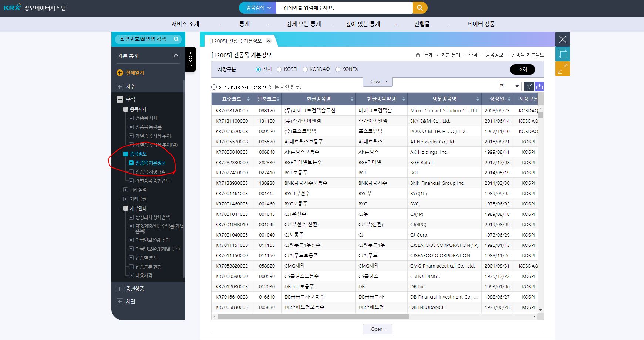Click the 조회 button
Viewport: 644px width, 340px height.
tap(522, 69)
